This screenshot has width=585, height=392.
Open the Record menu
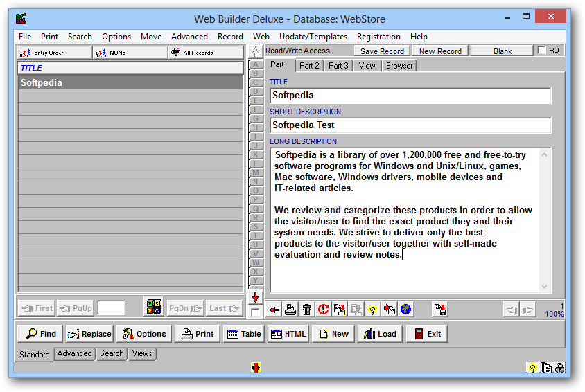[230, 37]
